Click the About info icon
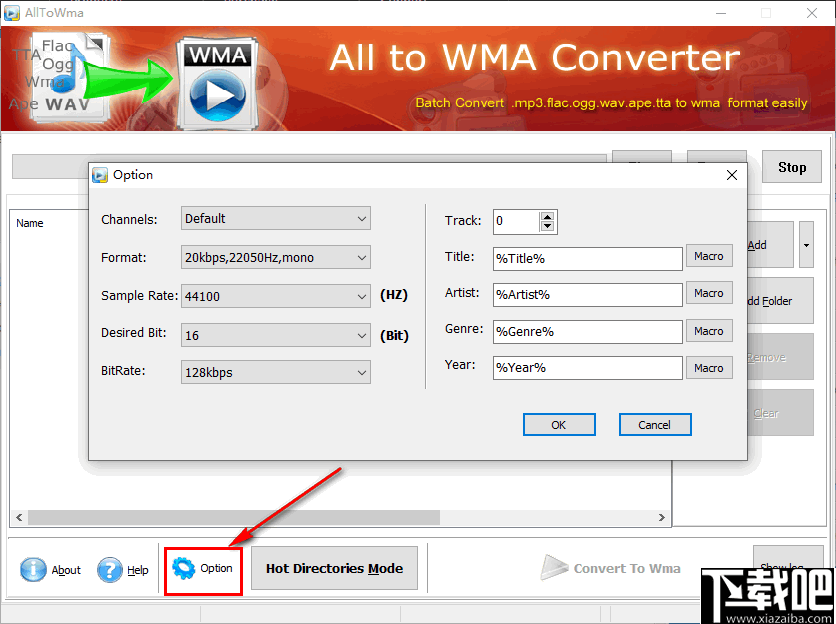Screen dimensions: 836x624 coord(32,570)
